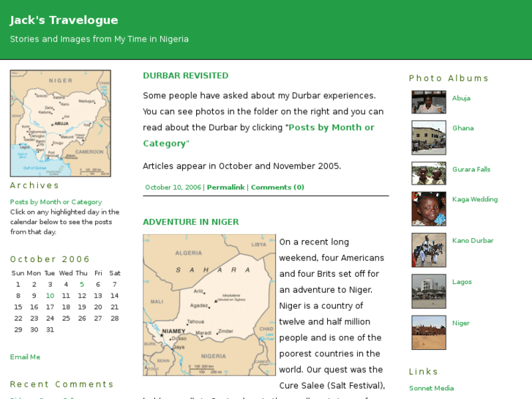
Task: Click the date October 10, 2006
Action: point(173,187)
